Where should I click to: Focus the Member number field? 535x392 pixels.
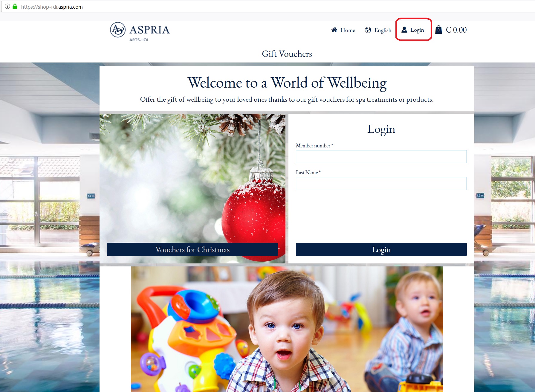click(381, 157)
